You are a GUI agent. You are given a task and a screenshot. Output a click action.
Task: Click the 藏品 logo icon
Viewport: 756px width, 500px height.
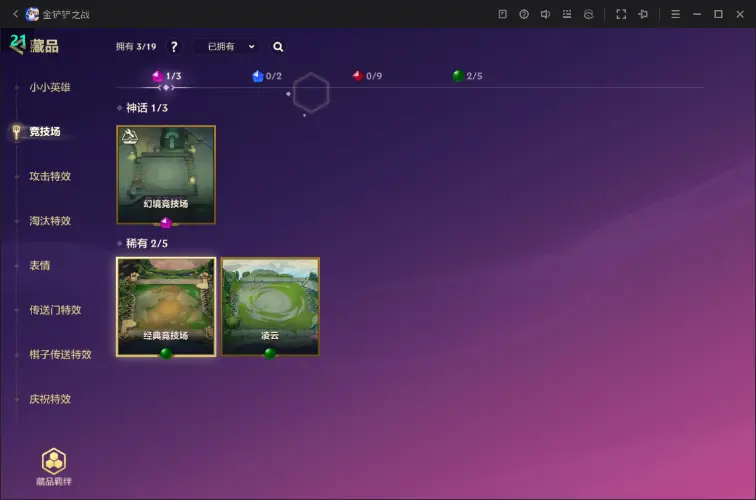pyautogui.click(x=17, y=44)
